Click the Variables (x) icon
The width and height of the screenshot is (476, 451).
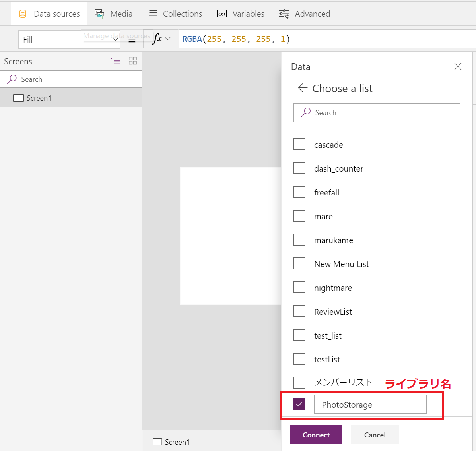click(x=222, y=14)
